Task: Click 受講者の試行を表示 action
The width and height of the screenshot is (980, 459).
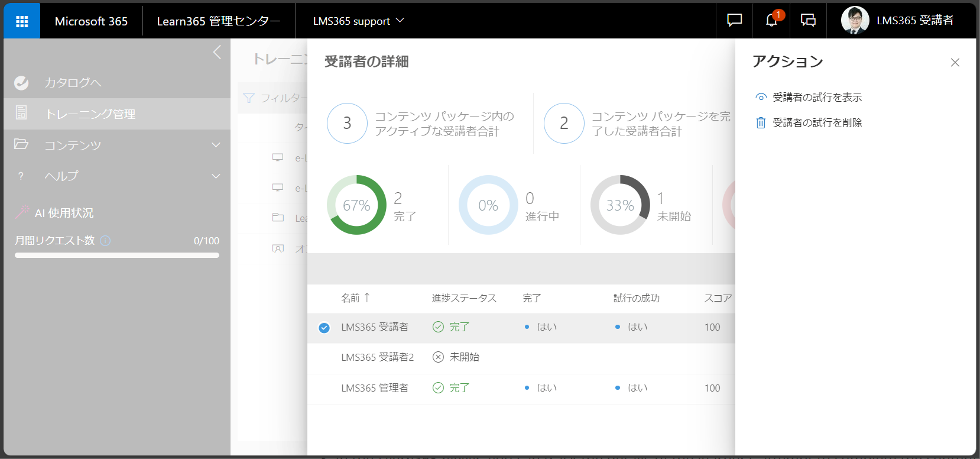Action: point(817,97)
